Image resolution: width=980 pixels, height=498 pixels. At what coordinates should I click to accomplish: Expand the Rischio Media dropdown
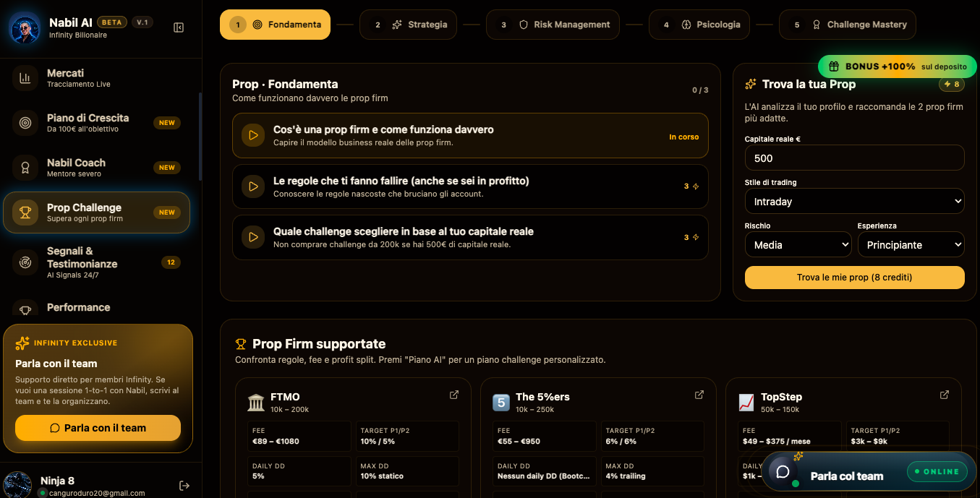tap(798, 245)
